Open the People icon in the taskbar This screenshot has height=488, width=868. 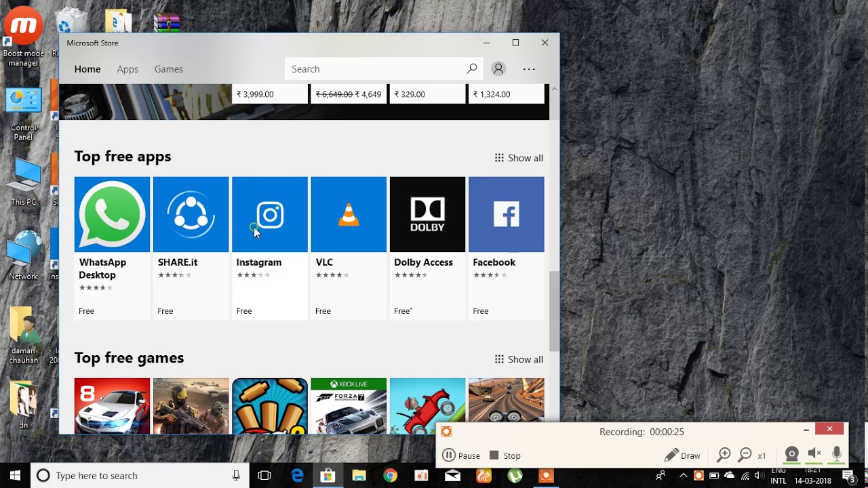(660, 476)
